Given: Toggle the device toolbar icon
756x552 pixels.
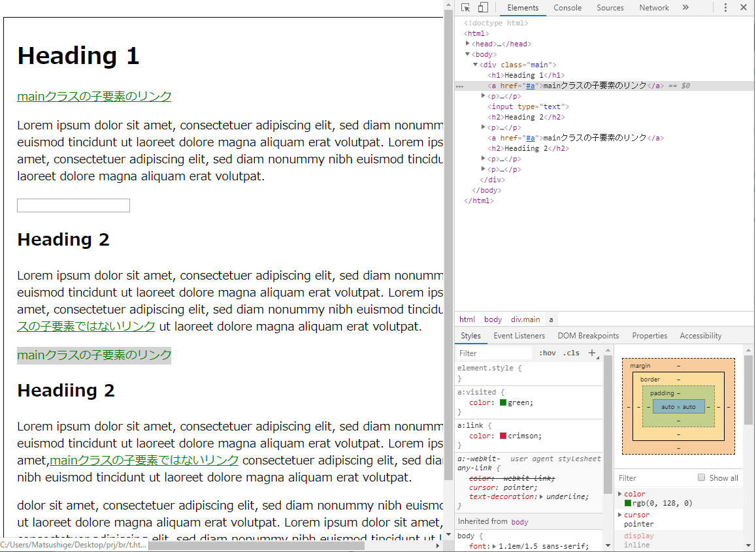Looking at the screenshot, I should pyautogui.click(x=483, y=8).
